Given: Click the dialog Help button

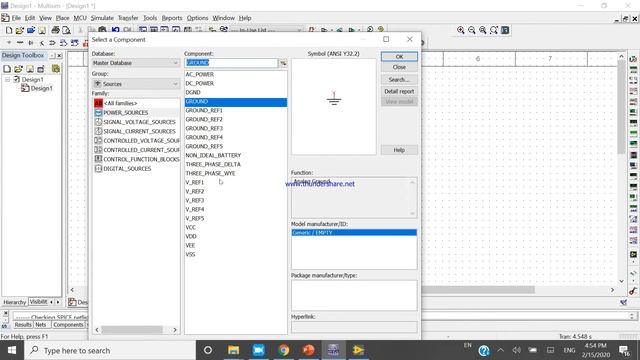Looking at the screenshot, I should [x=399, y=150].
